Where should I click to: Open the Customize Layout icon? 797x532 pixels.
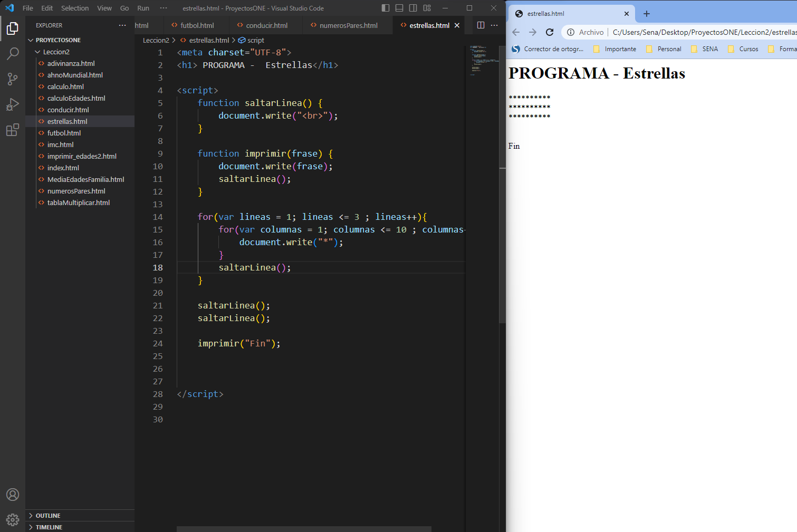pos(427,8)
